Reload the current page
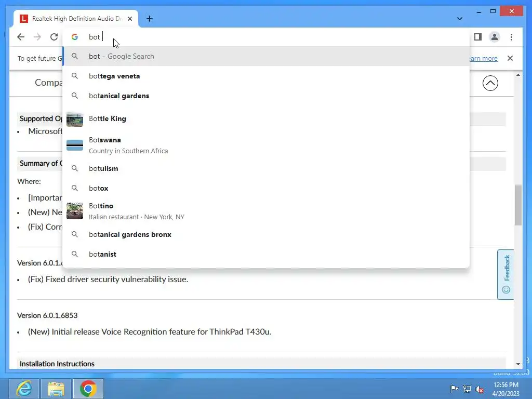532x399 pixels. point(54,37)
